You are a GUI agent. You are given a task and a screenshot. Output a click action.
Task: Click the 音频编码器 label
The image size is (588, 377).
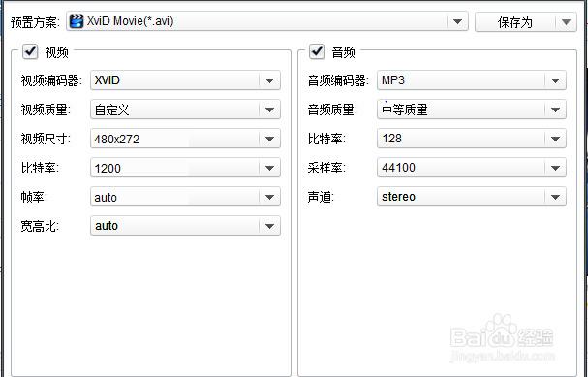point(338,80)
